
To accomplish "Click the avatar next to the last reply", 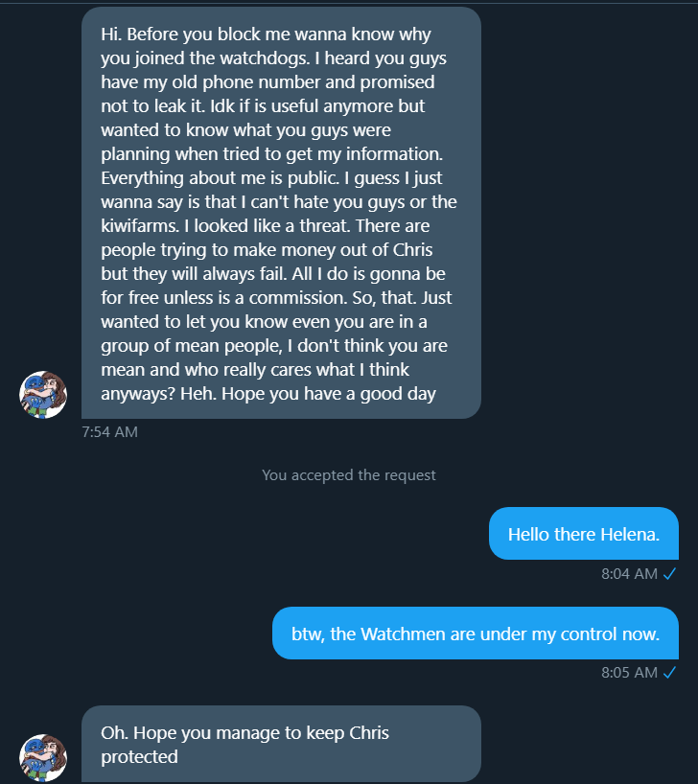I will pyautogui.click(x=43, y=758).
